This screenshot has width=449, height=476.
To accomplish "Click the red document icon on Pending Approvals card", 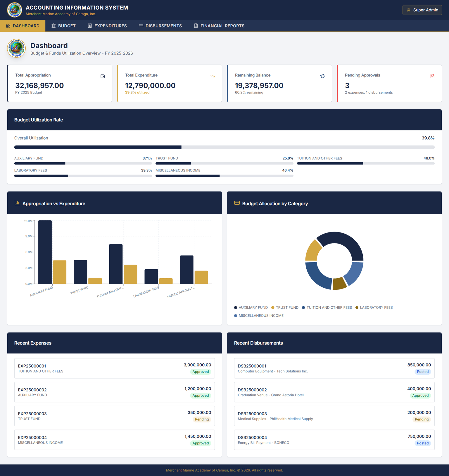I will coord(432,76).
